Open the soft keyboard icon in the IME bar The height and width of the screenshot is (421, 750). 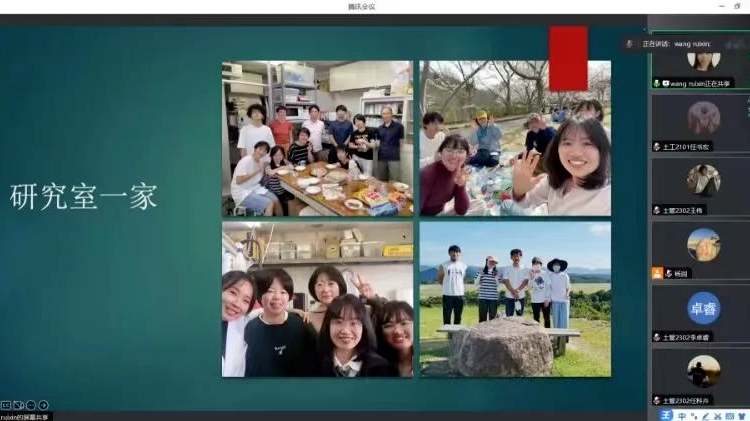[729, 416]
